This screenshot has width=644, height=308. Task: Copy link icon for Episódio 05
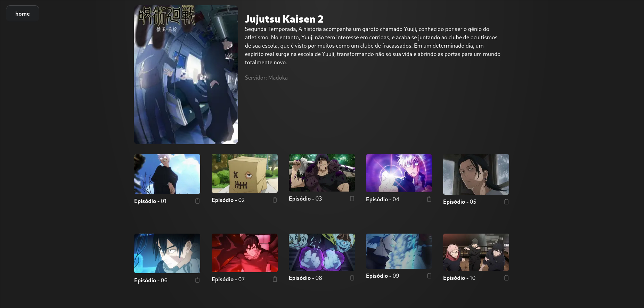coord(506,202)
